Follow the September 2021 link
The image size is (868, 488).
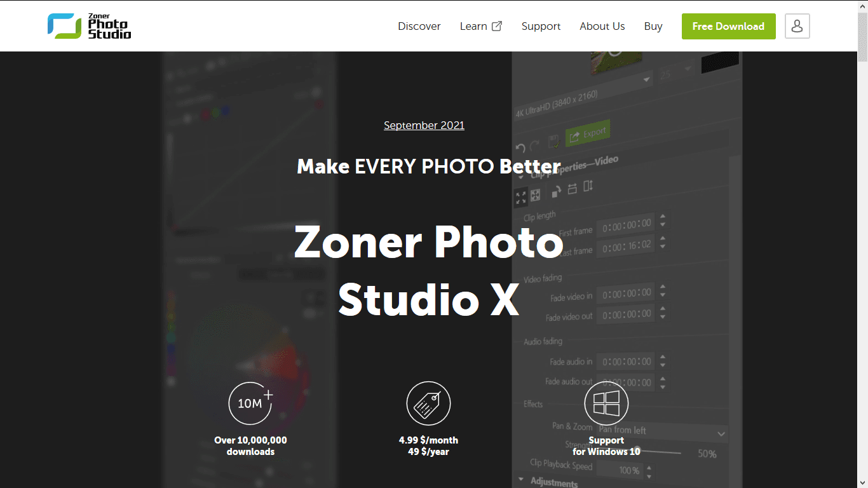click(x=424, y=125)
